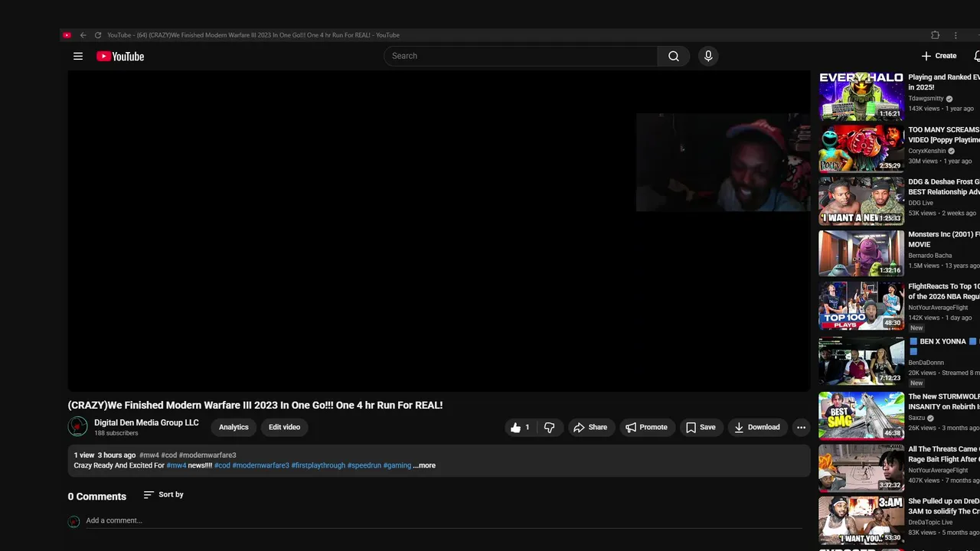
Task: Open FlightReacts Top 100 plays thumbnail
Action: pos(861,306)
